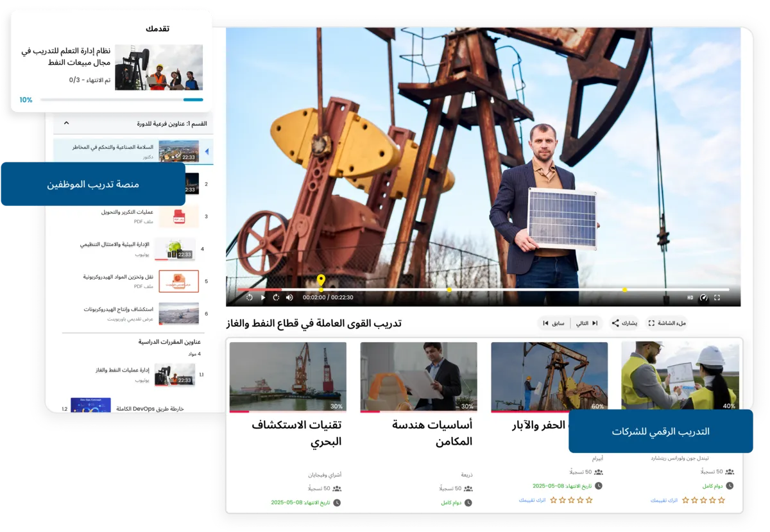Click التالي to go to next lesson
This screenshot has width=770, height=532.
(581, 323)
